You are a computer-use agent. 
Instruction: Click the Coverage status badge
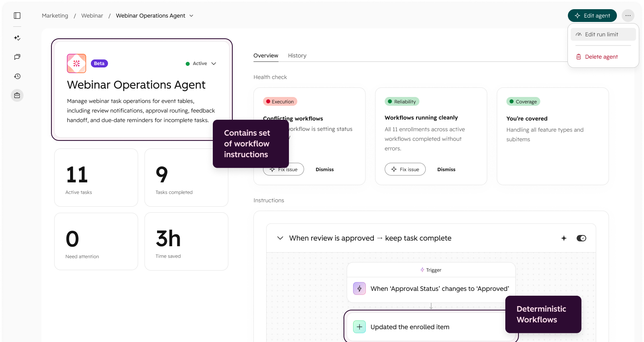tap(523, 101)
